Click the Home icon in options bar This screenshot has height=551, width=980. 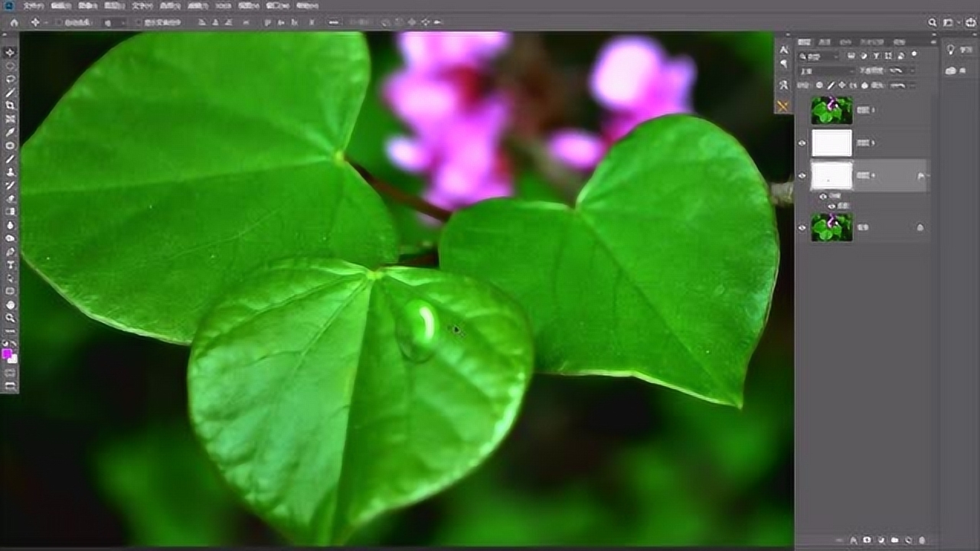coord(13,23)
